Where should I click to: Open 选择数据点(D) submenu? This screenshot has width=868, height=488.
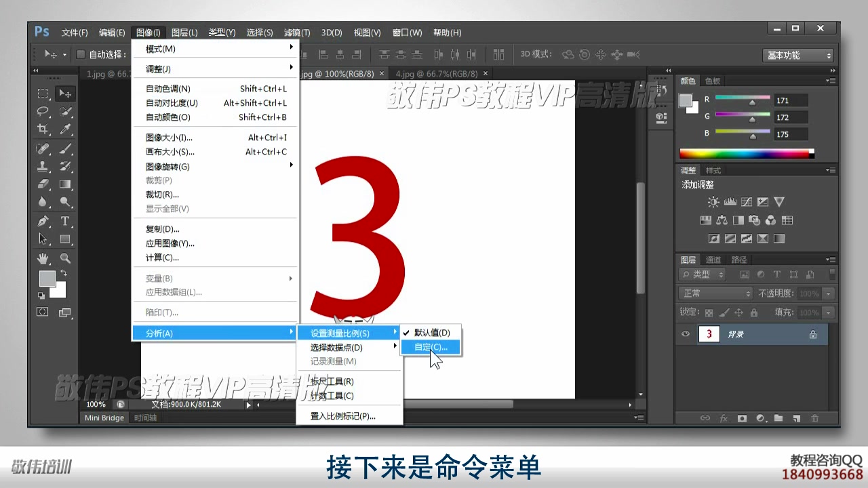(x=350, y=347)
